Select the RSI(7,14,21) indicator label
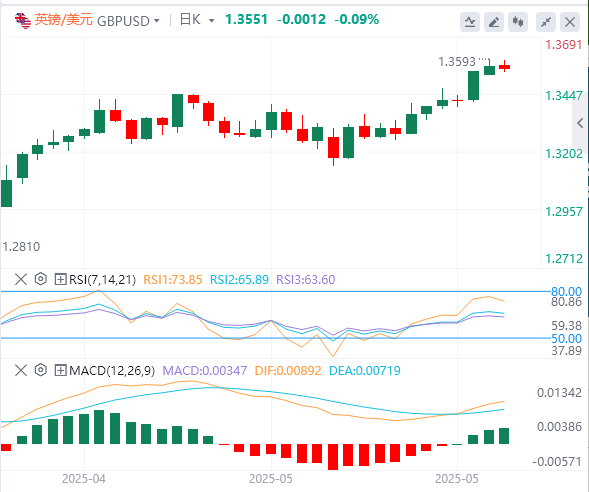The height and width of the screenshot is (492, 589). point(102,279)
